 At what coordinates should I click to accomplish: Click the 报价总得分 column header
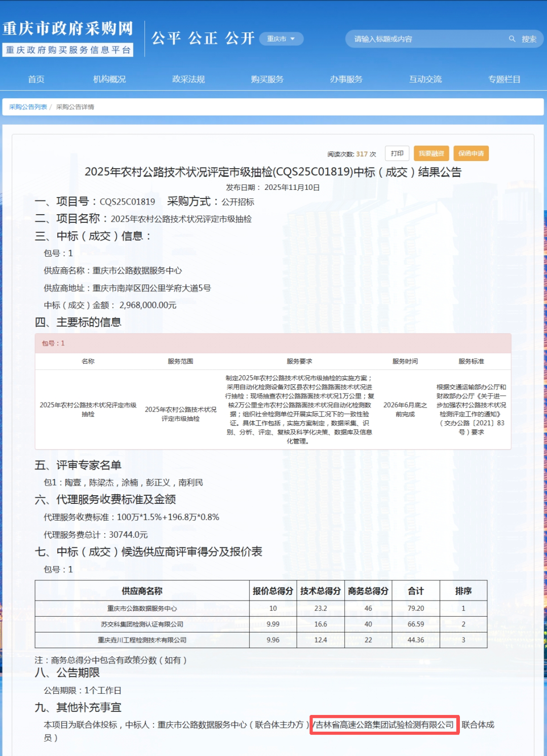coord(273,591)
